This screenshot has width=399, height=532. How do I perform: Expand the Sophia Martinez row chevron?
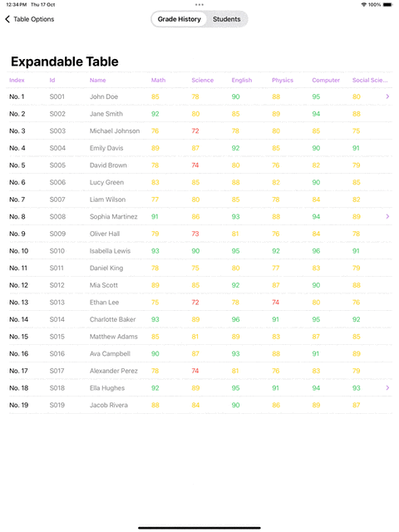tap(387, 216)
